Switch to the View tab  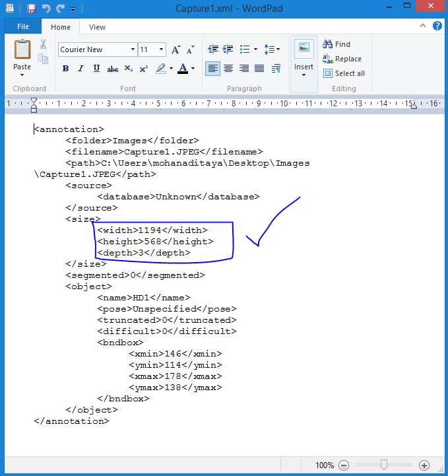click(x=98, y=27)
